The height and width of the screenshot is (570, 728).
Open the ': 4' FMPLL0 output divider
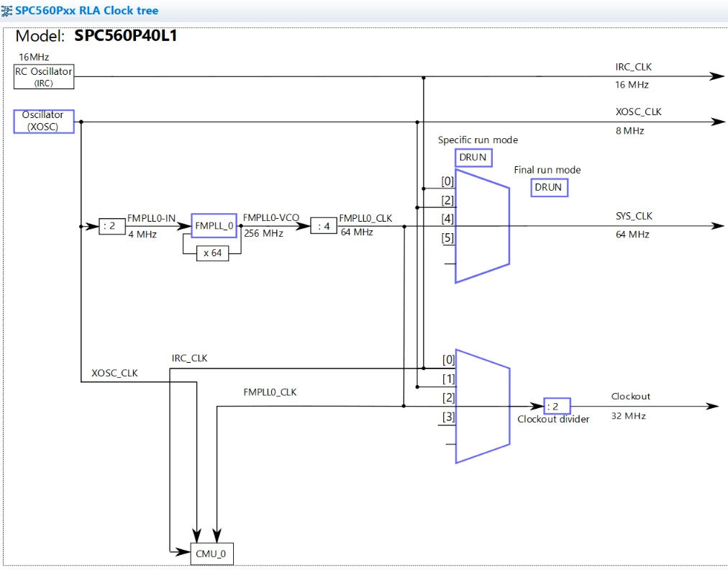coord(324,226)
